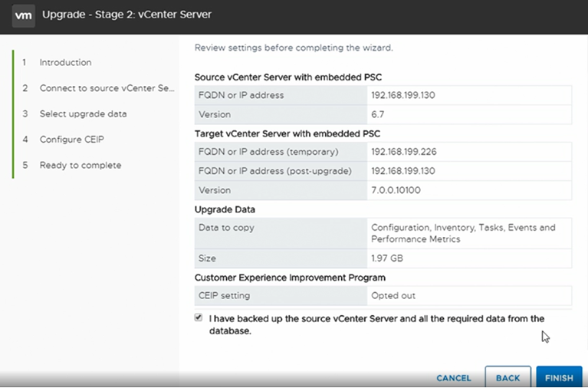This screenshot has width=588, height=388.
Task: Click the Customer Experience Improvement Program heading
Action: 290,278
